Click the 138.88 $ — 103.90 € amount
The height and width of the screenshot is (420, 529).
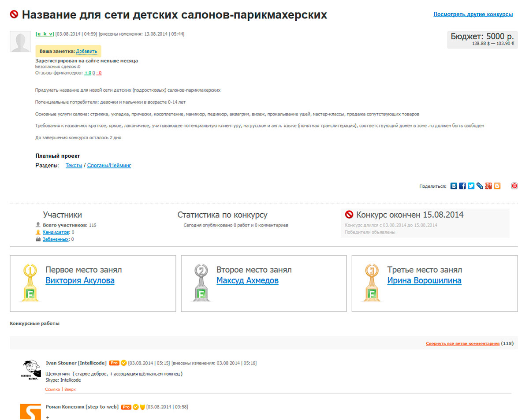[x=493, y=44]
